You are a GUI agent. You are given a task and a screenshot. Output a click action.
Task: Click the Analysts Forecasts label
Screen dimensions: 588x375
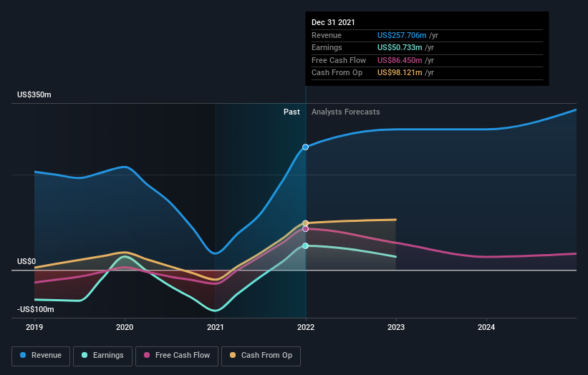[345, 112]
